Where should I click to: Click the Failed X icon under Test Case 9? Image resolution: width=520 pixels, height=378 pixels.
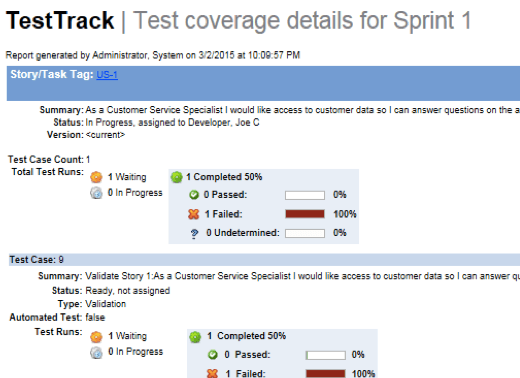pos(212,373)
